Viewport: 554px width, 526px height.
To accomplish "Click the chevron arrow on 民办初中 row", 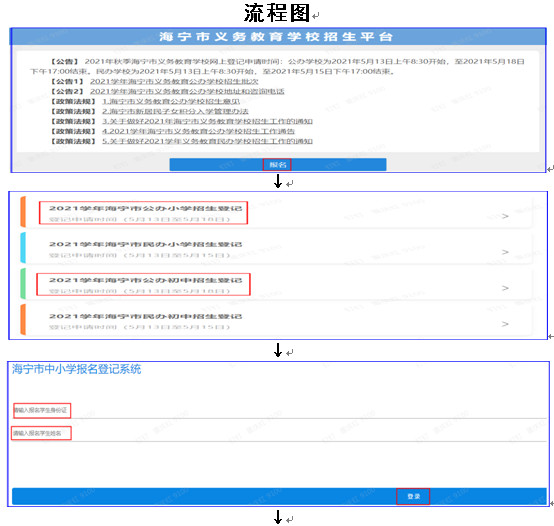I will [x=505, y=324].
